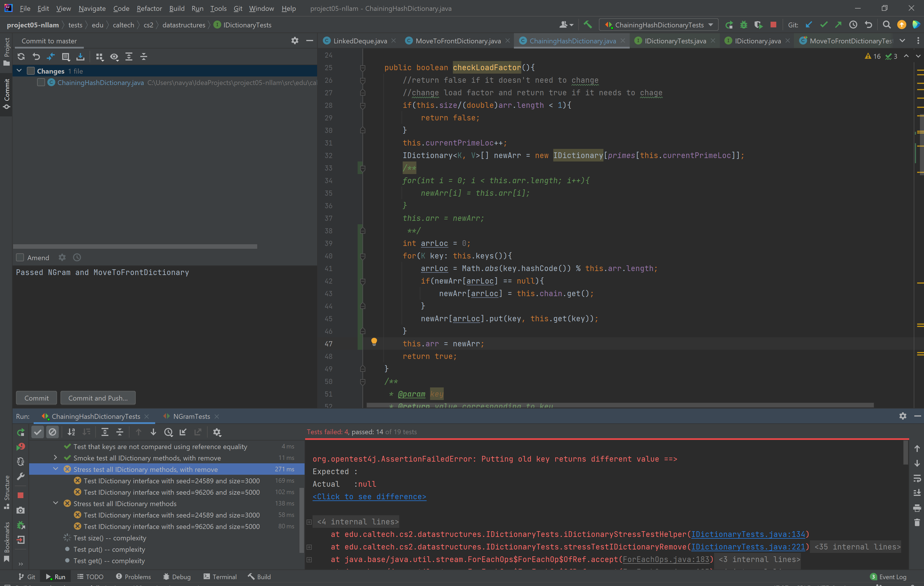Stop the running process with red square

[x=773, y=25]
